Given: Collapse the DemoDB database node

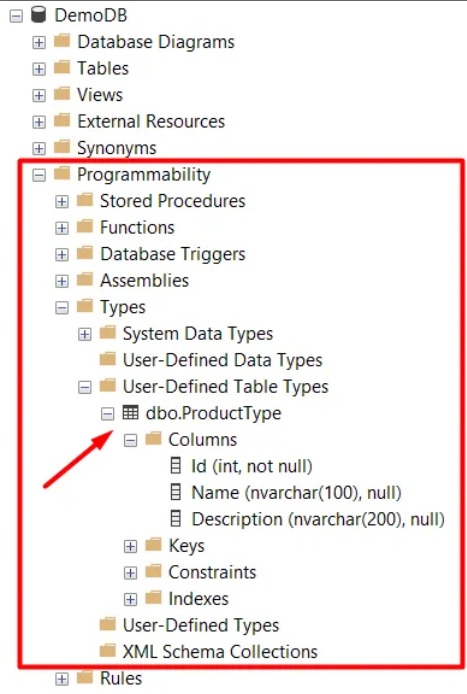Looking at the screenshot, I should 16,16.
